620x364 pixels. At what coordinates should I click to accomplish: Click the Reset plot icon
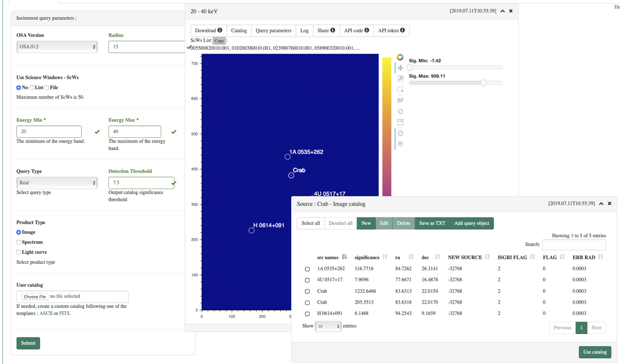(x=400, y=112)
